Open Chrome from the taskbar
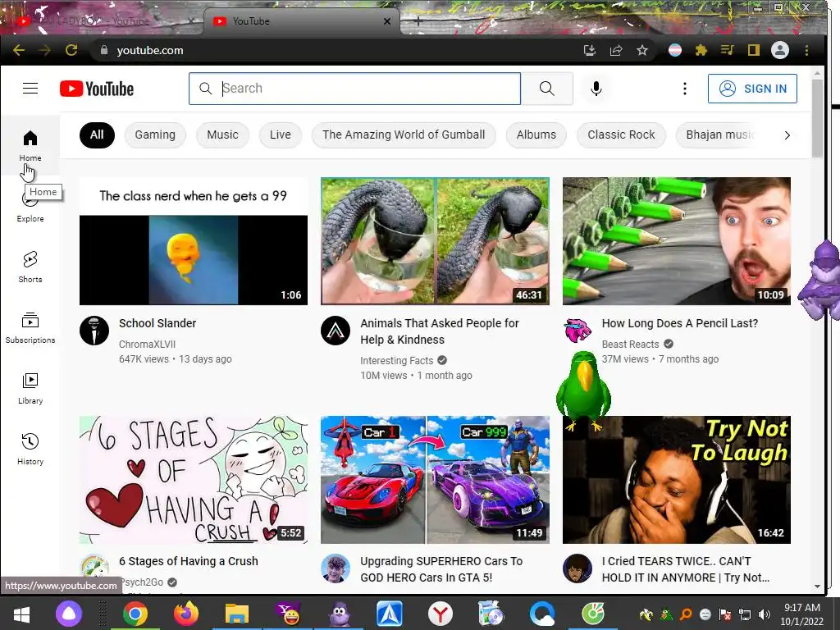 (135, 614)
